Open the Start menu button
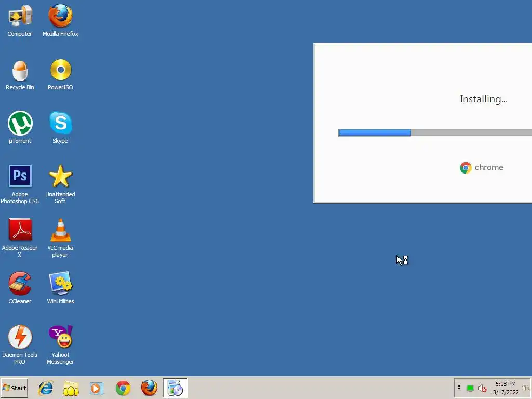The image size is (532, 399). [x=14, y=388]
